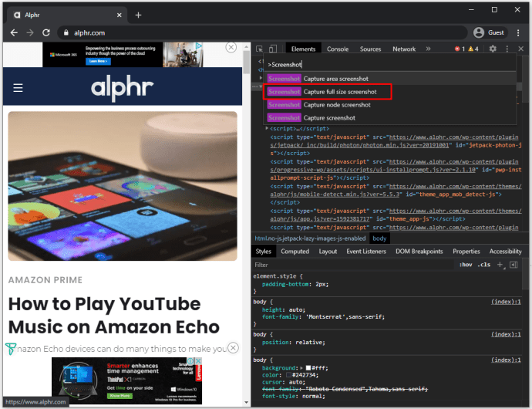532x409 pixels.
Task: Show more DevTools tabs chevron
Action: [x=428, y=49]
